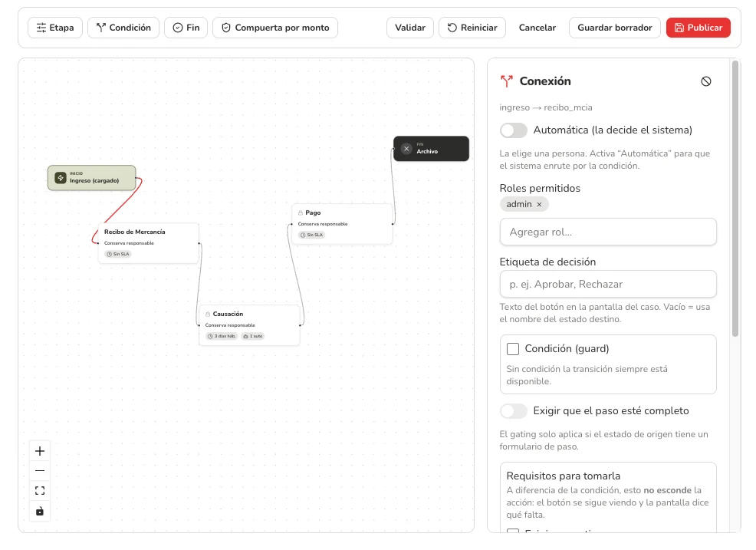
Task: Zoom in on the canvas
Action: 40,451
